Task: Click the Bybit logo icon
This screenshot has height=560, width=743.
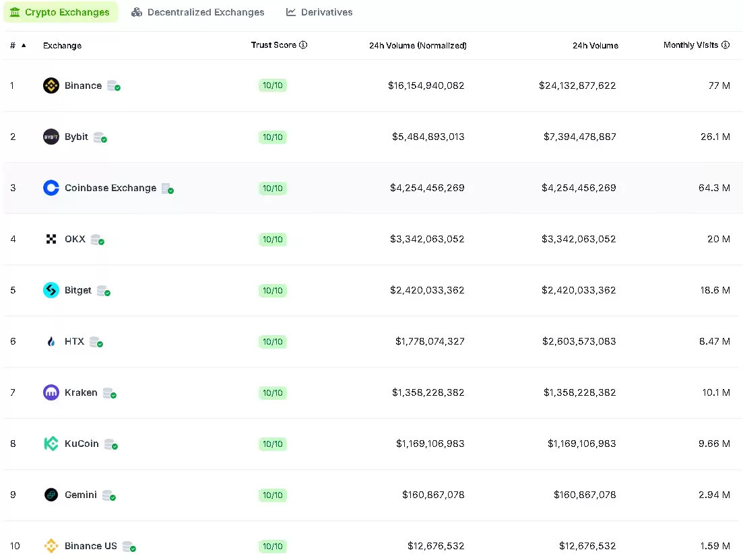Action: (x=51, y=137)
